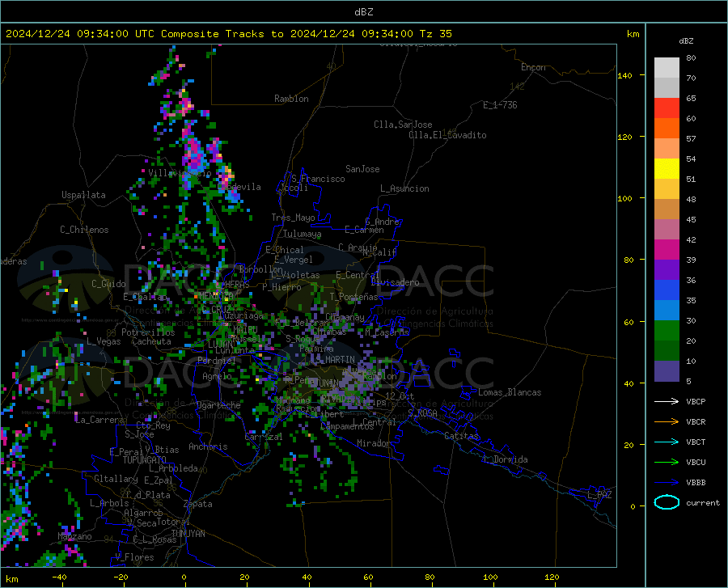Click the L_PAZ map label

pyautogui.click(x=599, y=495)
